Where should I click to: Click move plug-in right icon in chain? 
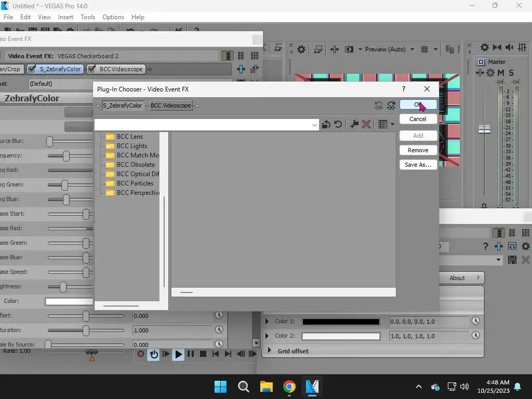point(391,105)
